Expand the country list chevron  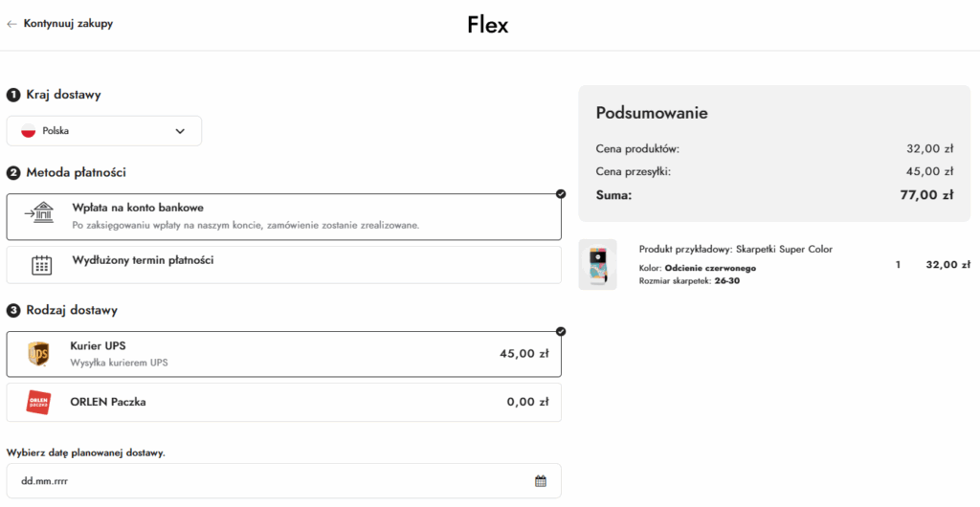point(180,131)
